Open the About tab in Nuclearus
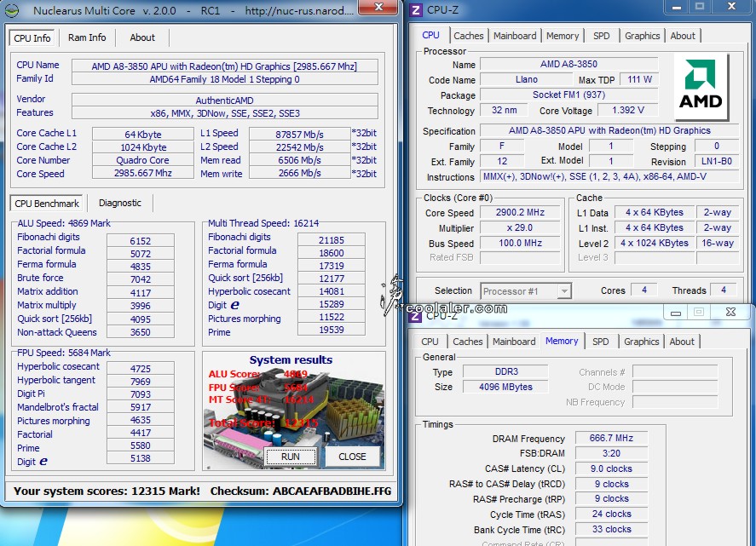 pos(142,37)
